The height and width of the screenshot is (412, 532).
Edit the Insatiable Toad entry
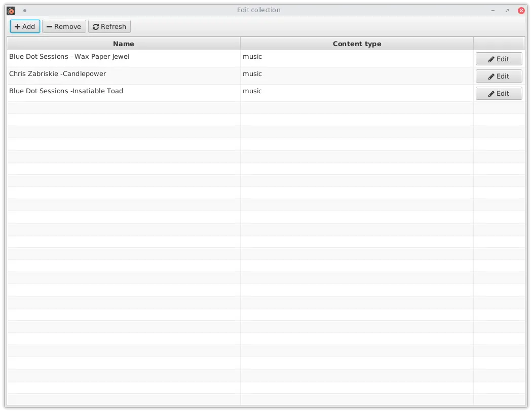click(x=499, y=94)
